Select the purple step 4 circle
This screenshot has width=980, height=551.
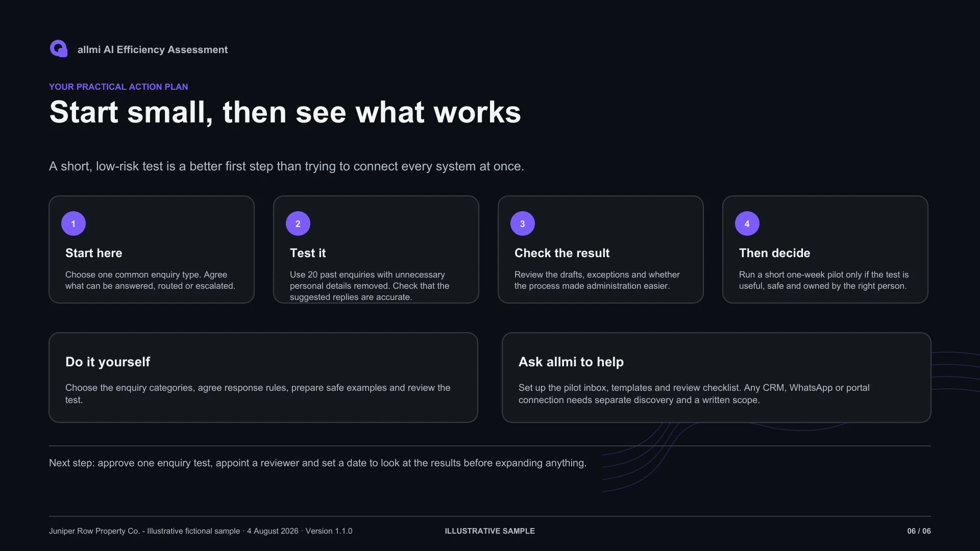click(747, 223)
